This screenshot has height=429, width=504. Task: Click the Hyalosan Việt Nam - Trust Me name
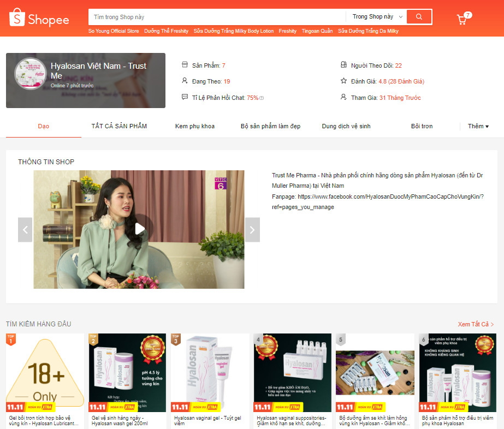click(x=98, y=71)
